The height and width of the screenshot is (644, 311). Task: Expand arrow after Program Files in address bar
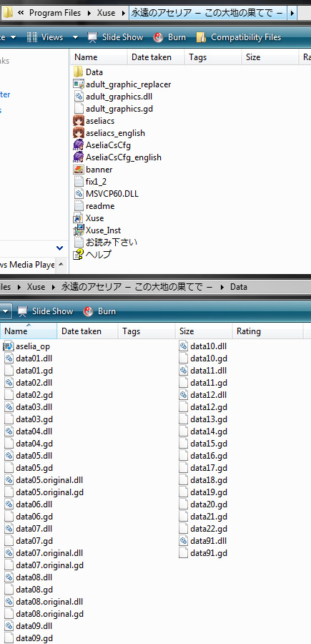(x=90, y=13)
